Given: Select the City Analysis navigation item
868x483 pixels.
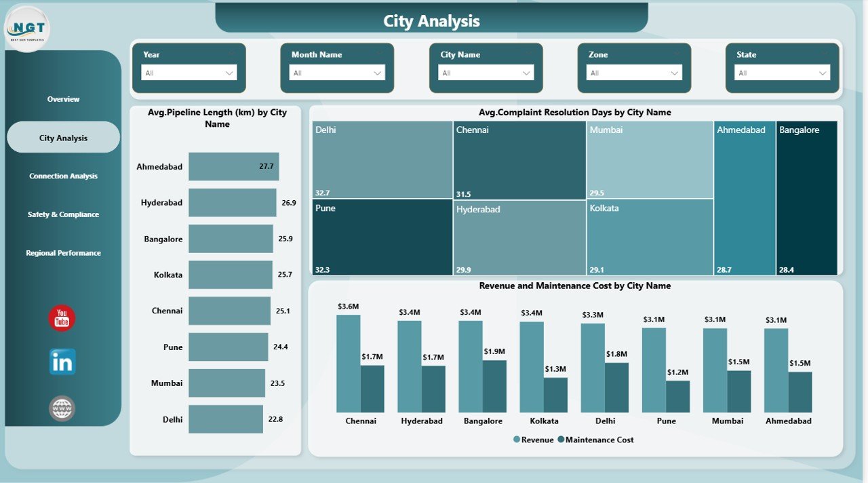Looking at the screenshot, I should [62, 136].
